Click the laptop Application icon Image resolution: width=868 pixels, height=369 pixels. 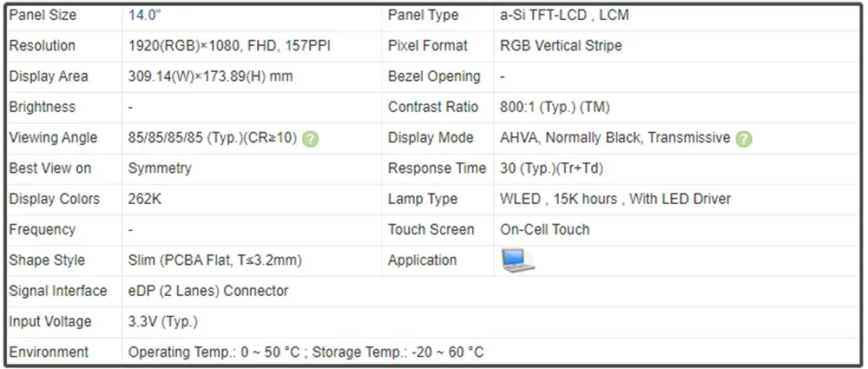pyautogui.click(x=518, y=260)
